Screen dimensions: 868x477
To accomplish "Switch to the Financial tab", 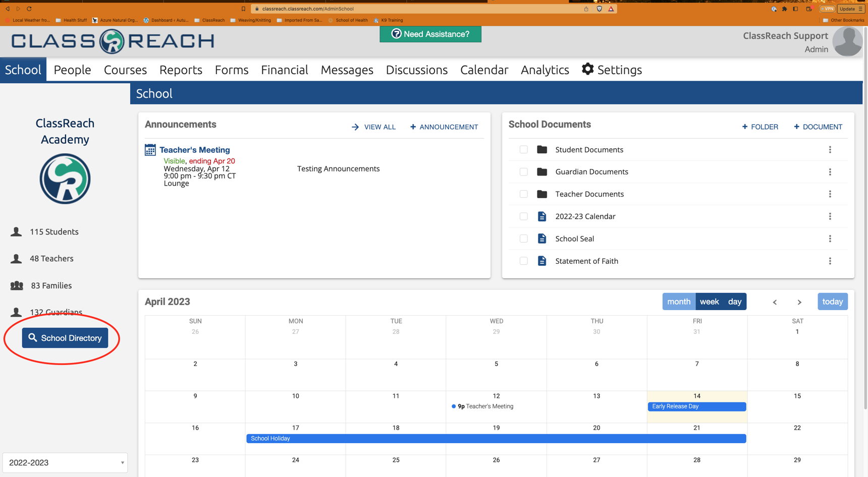I will 284,70.
